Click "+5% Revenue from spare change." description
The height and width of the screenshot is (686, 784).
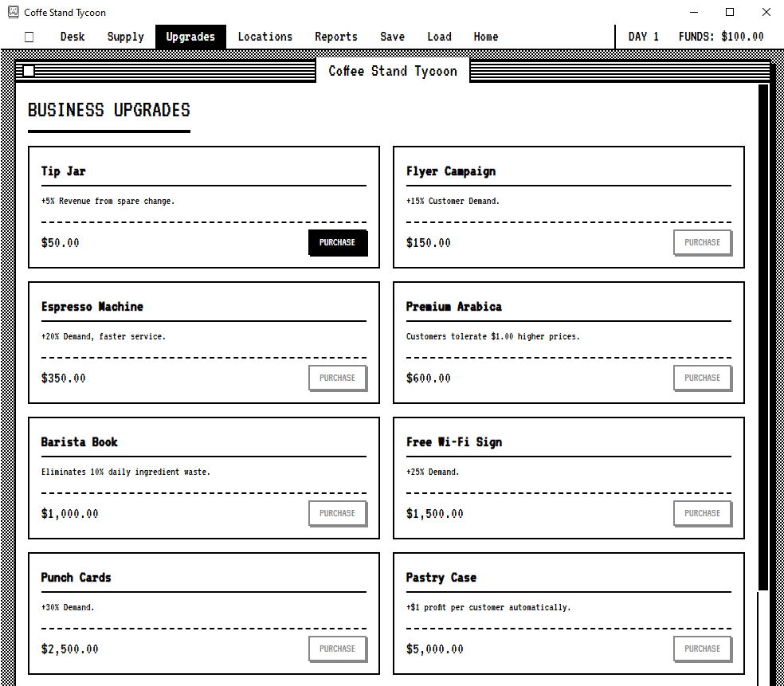(108, 201)
